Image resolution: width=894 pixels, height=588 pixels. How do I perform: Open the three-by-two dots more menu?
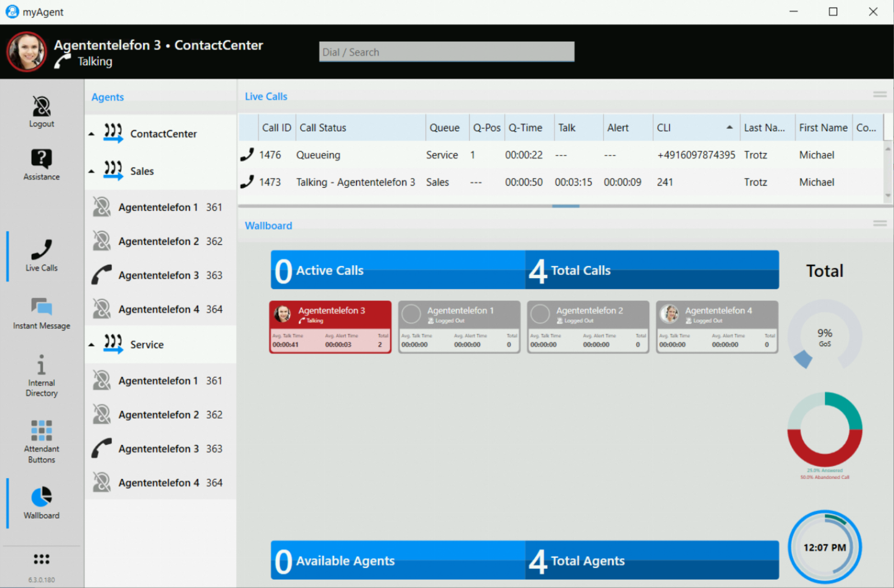click(42, 559)
